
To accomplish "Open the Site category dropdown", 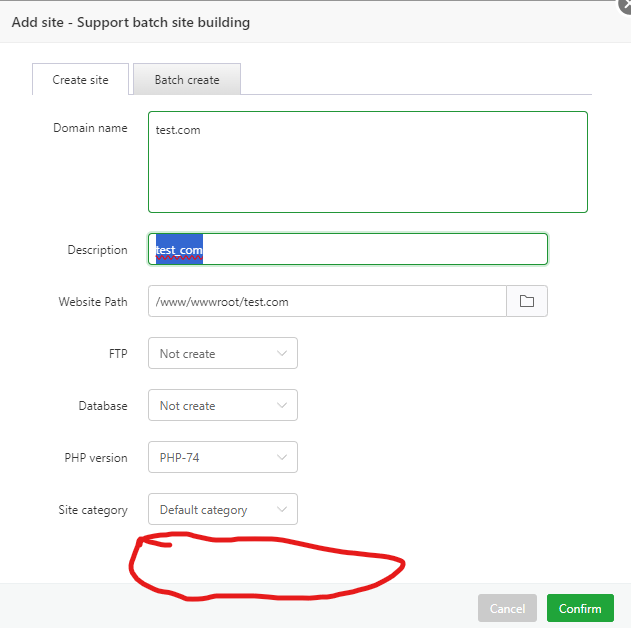I will pyautogui.click(x=222, y=509).
